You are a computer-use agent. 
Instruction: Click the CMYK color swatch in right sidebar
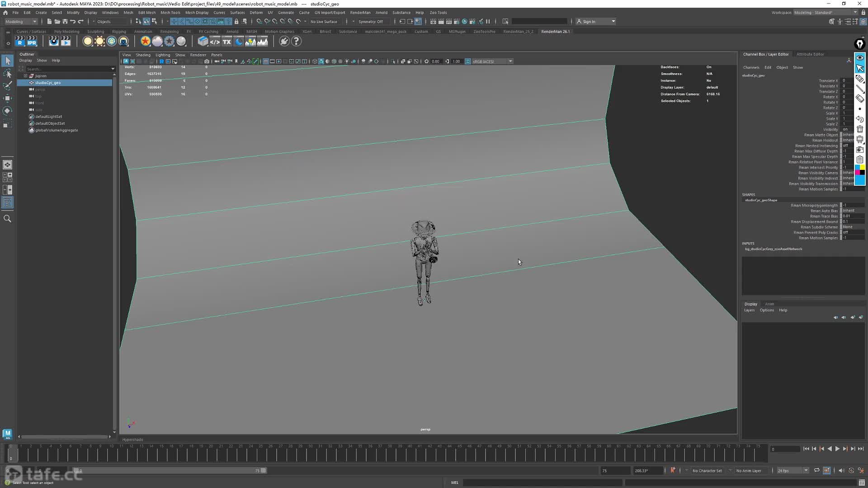(x=859, y=170)
